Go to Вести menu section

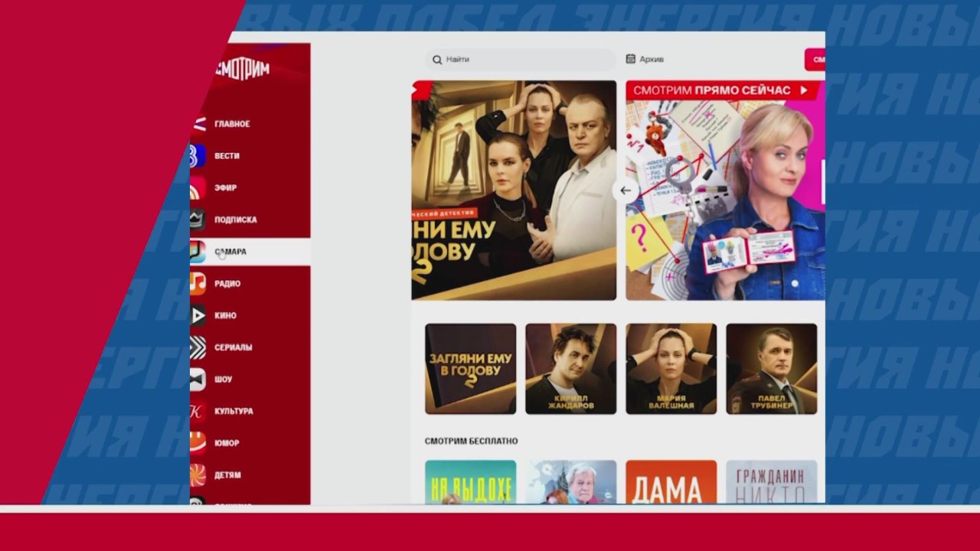coord(227,156)
